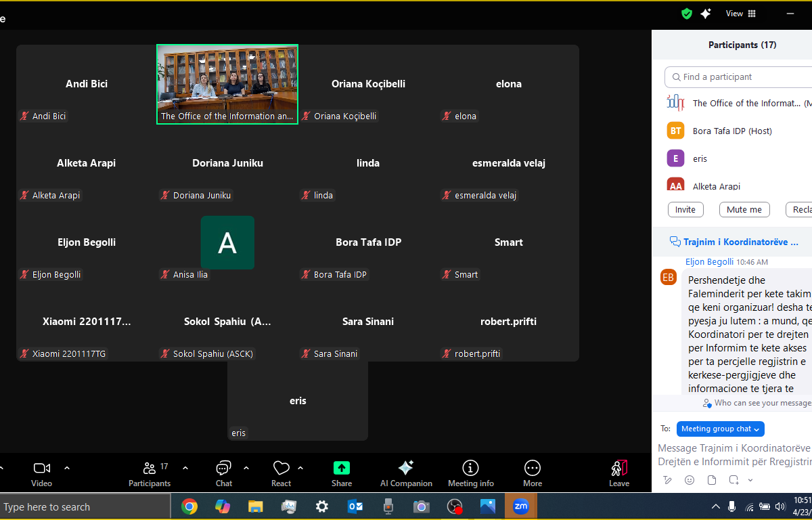Click the More options ellipsis icon

click(x=533, y=468)
